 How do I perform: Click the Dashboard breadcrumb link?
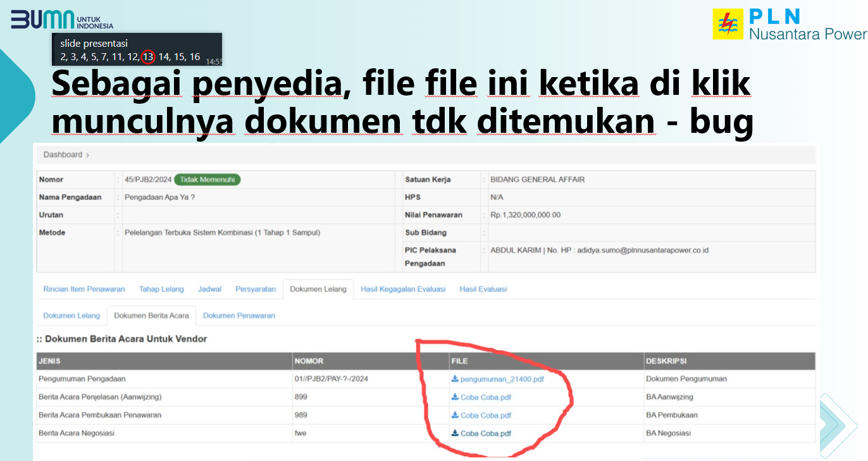point(63,155)
